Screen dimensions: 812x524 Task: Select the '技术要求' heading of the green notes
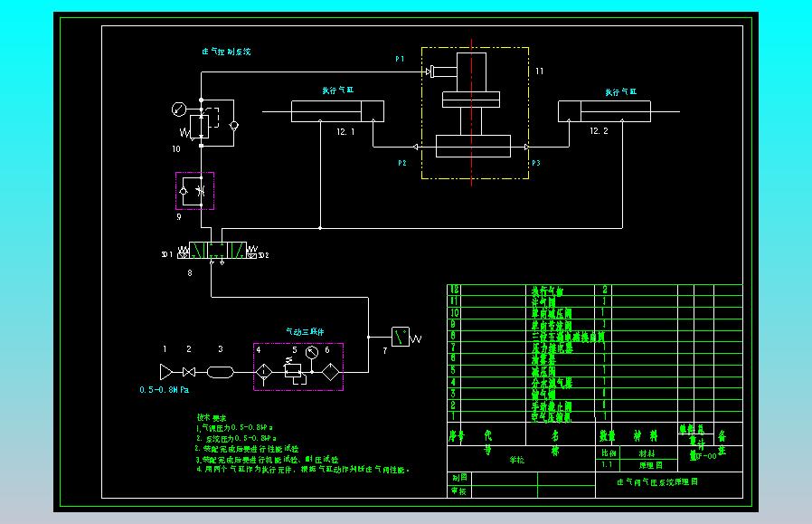[212, 418]
